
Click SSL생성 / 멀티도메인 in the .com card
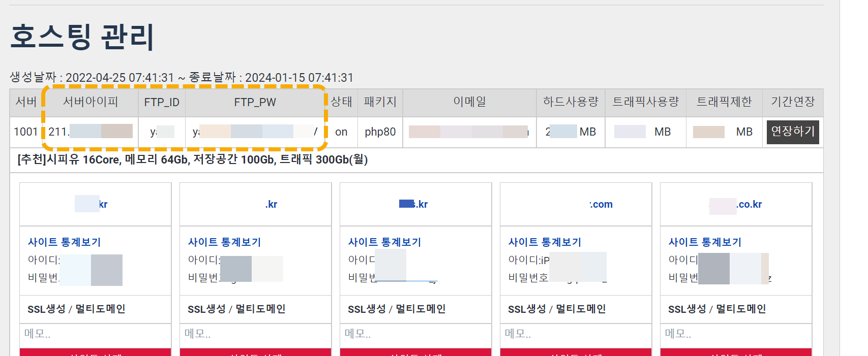click(557, 309)
